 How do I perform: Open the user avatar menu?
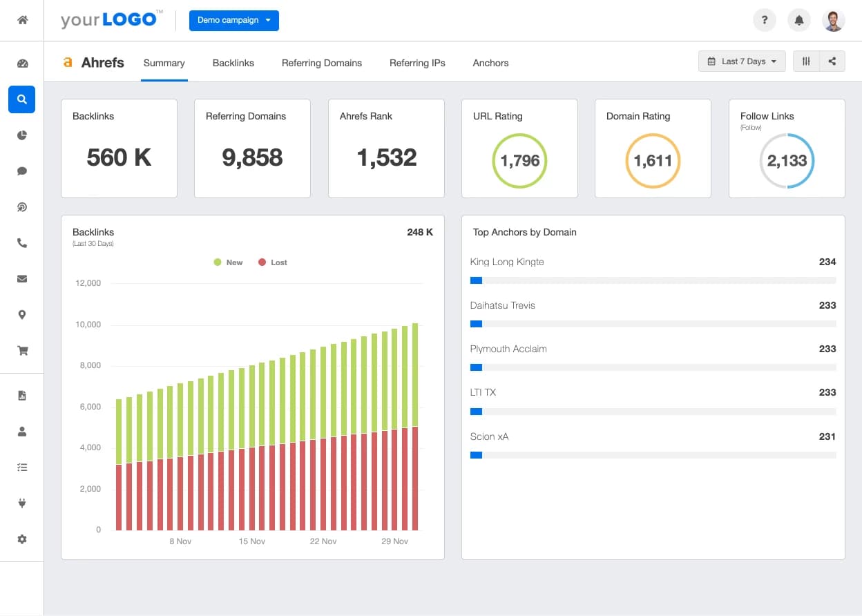pos(834,20)
